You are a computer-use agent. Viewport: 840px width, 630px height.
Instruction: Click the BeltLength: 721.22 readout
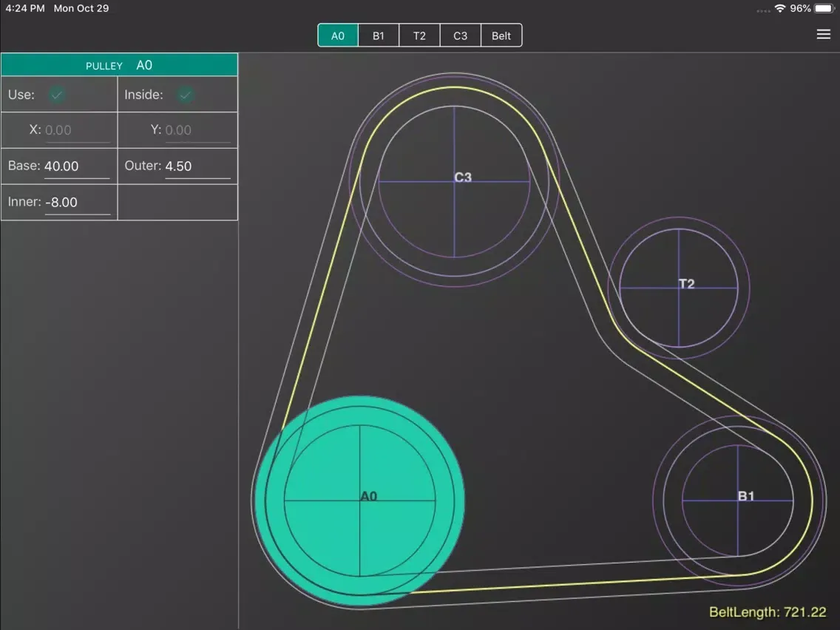click(x=767, y=612)
